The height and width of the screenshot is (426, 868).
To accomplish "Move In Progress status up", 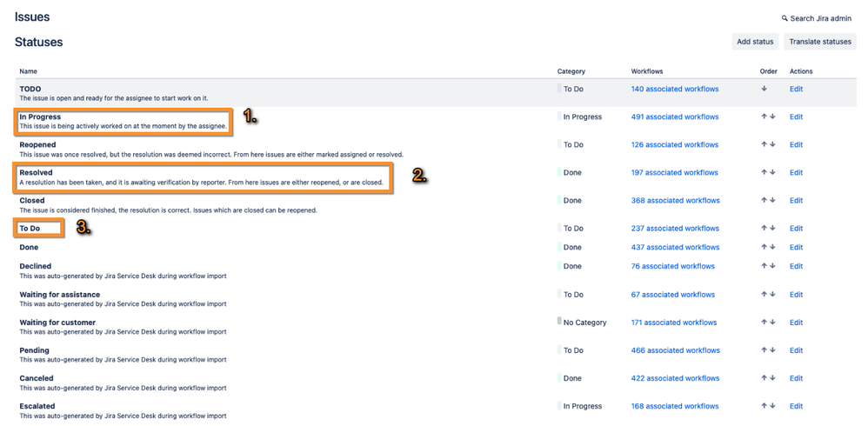I will [764, 116].
